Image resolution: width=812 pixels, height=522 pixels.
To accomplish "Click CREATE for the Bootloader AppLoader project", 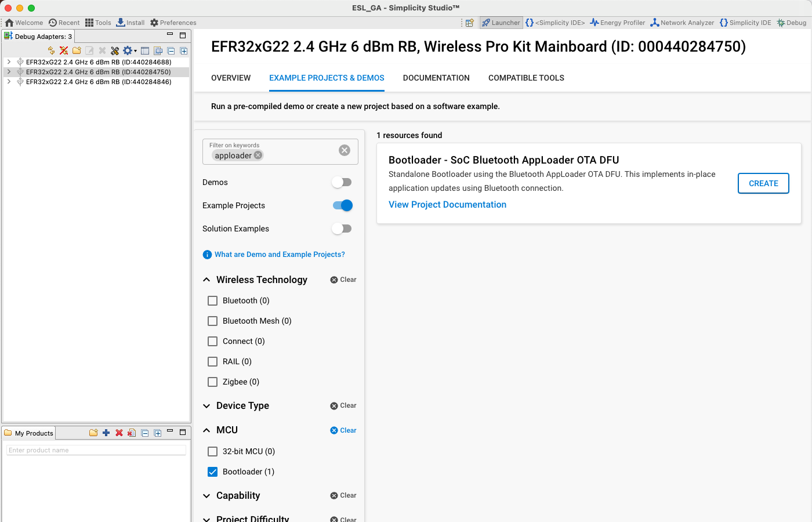I will (763, 183).
